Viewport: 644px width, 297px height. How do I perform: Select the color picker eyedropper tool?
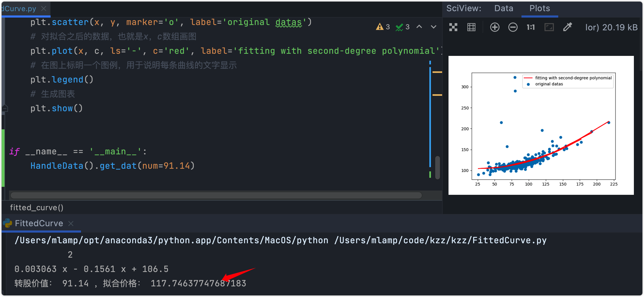click(567, 27)
